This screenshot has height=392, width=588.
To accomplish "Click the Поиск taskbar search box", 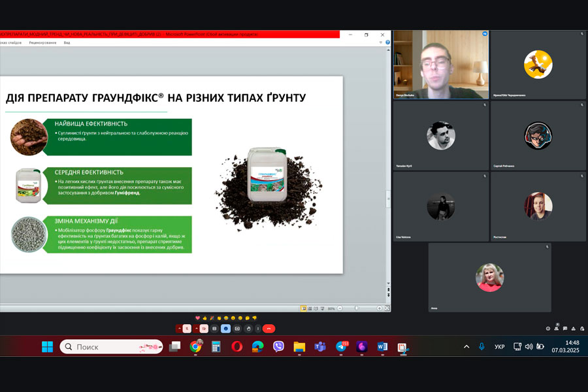I will tap(111, 347).
